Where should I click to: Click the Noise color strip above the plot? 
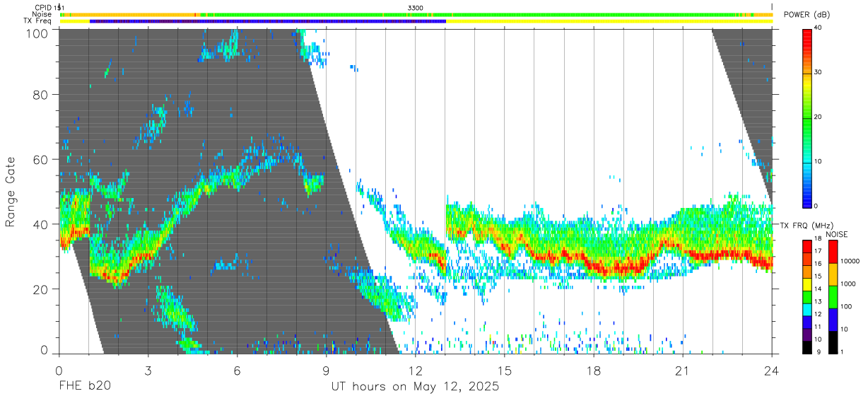point(416,14)
